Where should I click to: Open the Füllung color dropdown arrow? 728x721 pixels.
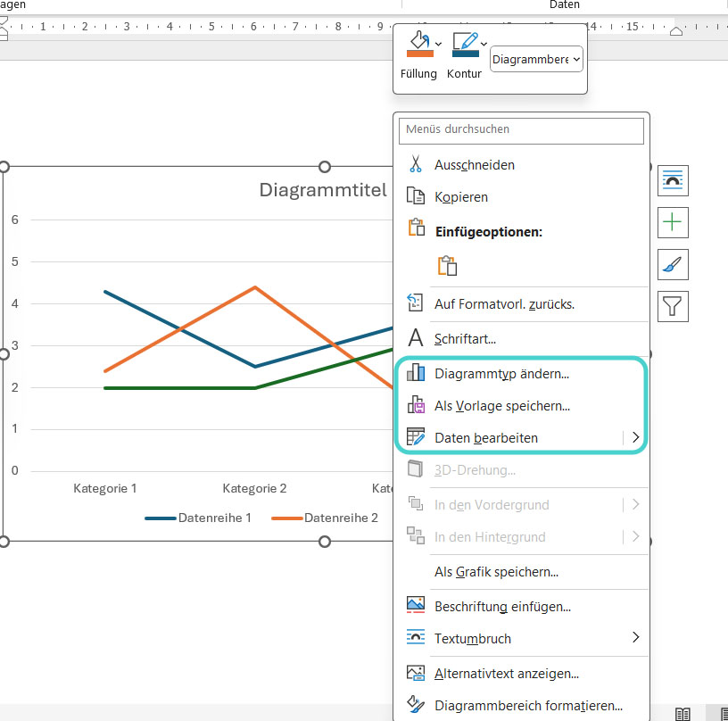click(438, 44)
